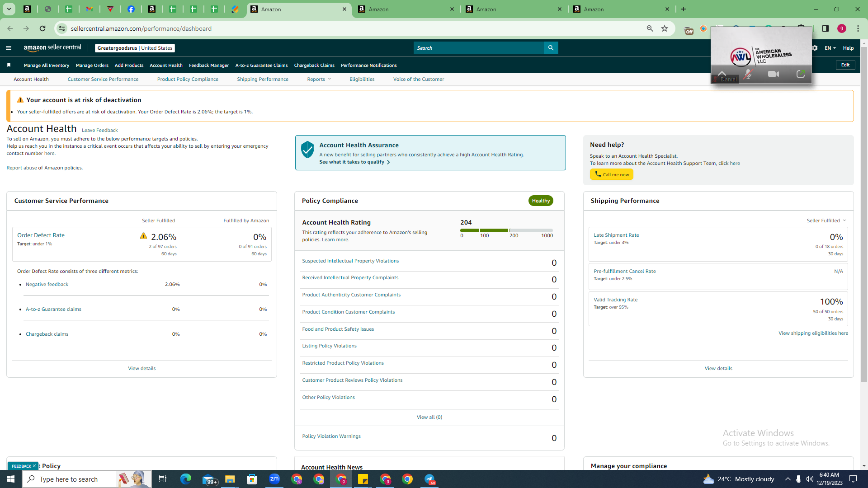The width and height of the screenshot is (868, 488).
Task: Click the browser address bar URL
Action: tap(141, 28)
